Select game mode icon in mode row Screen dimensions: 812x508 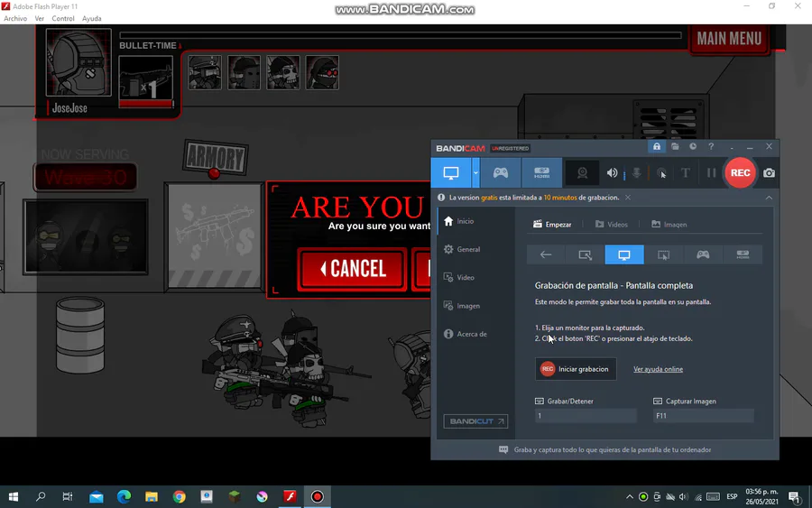pos(703,254)
